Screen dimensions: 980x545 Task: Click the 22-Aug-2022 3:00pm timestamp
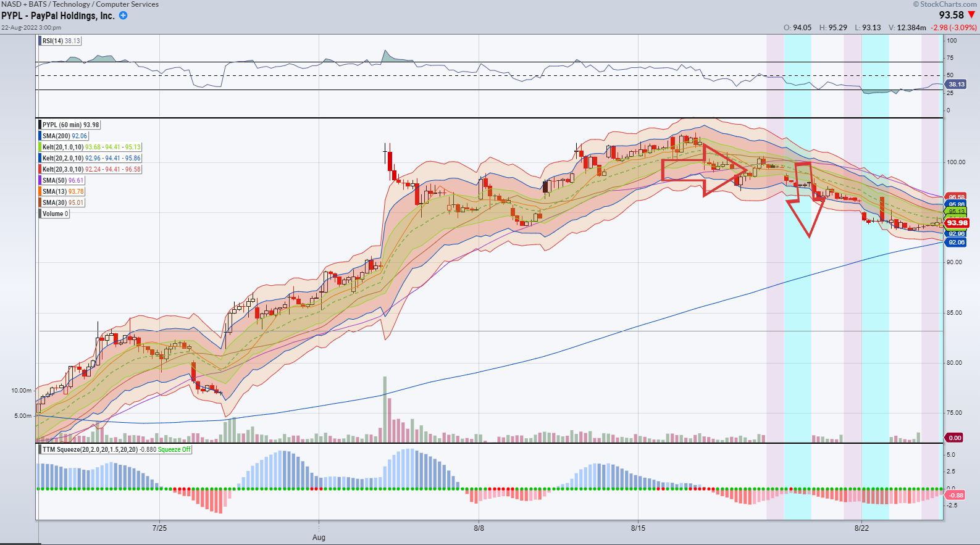tap(31, 27)
